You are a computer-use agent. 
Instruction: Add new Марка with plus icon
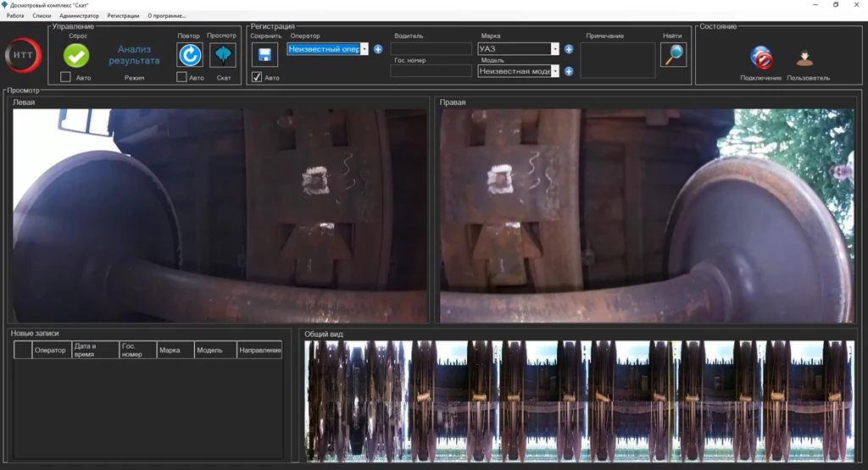coord(569,49)
